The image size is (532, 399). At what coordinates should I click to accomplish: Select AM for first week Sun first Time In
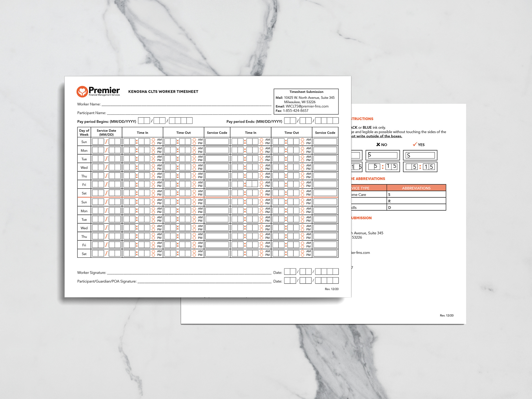click(153, 140)
